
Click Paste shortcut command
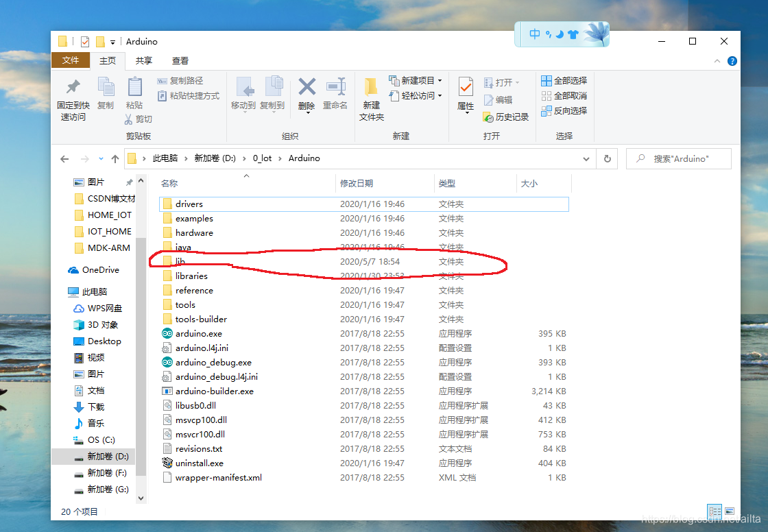click(189, 95)
